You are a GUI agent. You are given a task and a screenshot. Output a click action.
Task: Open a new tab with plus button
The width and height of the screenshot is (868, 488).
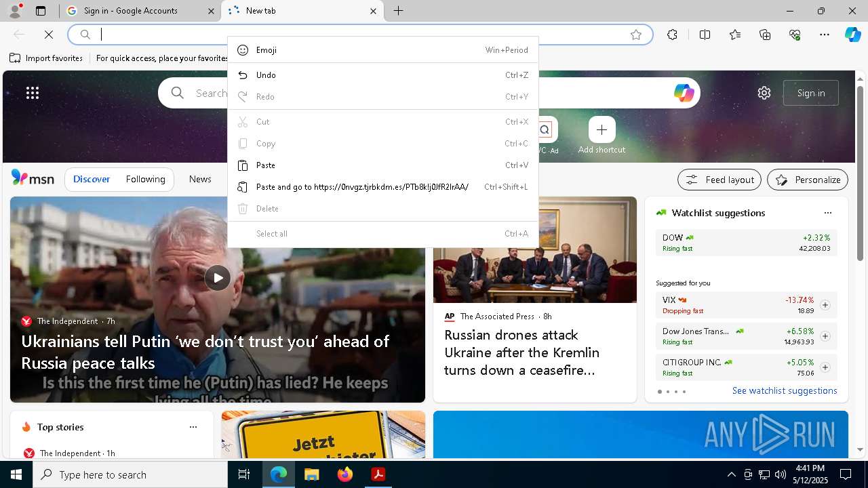click(399, 11)
